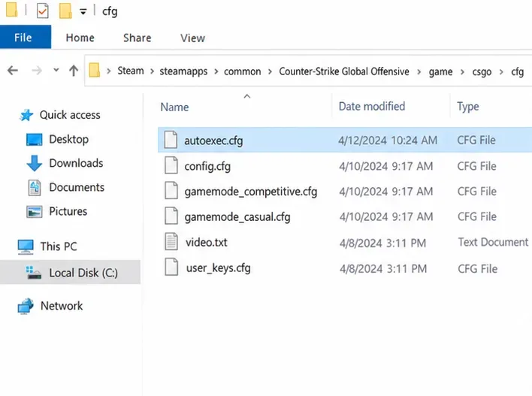The image size is (532, 396).
Task: Select the gamemode_casual.cfg file name
Action: pos(237,217)
